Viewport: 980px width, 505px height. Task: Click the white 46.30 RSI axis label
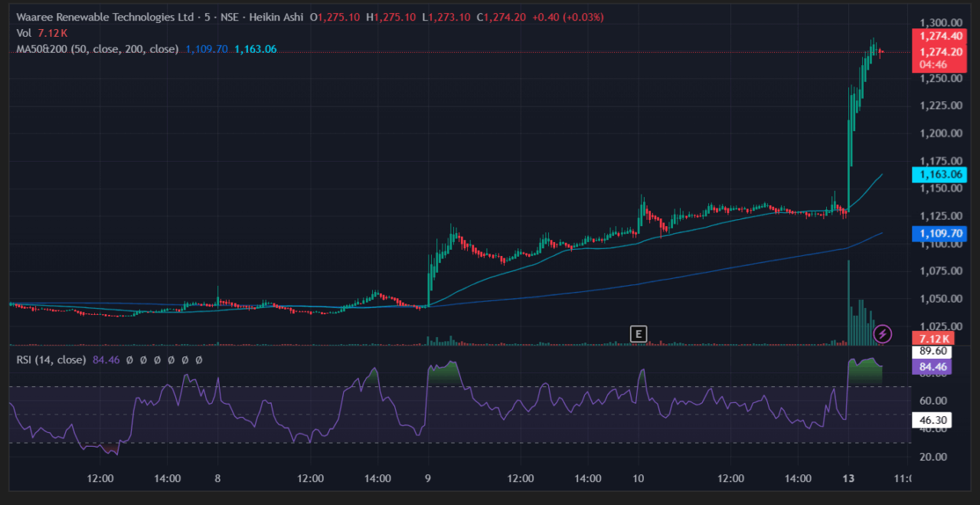[933, 420]
